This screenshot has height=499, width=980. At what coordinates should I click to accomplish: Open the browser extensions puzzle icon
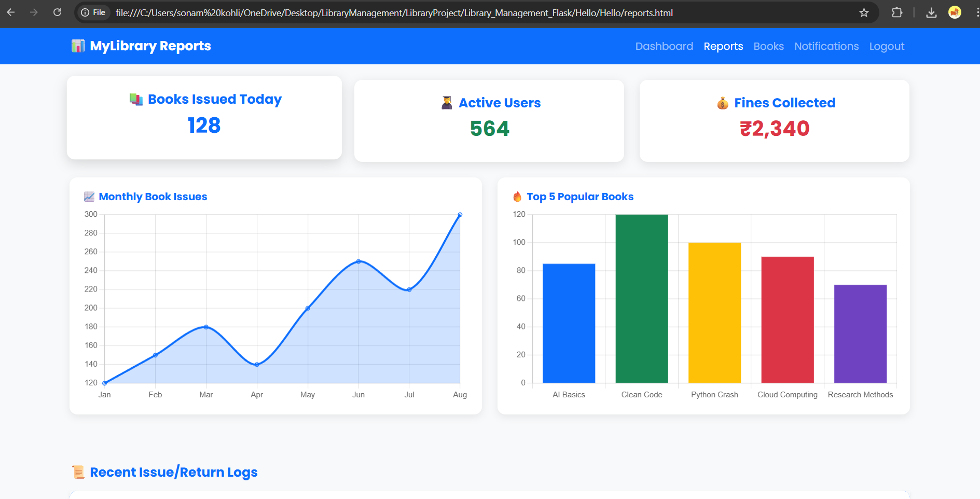pyautogui.click(x=897, y=12)
